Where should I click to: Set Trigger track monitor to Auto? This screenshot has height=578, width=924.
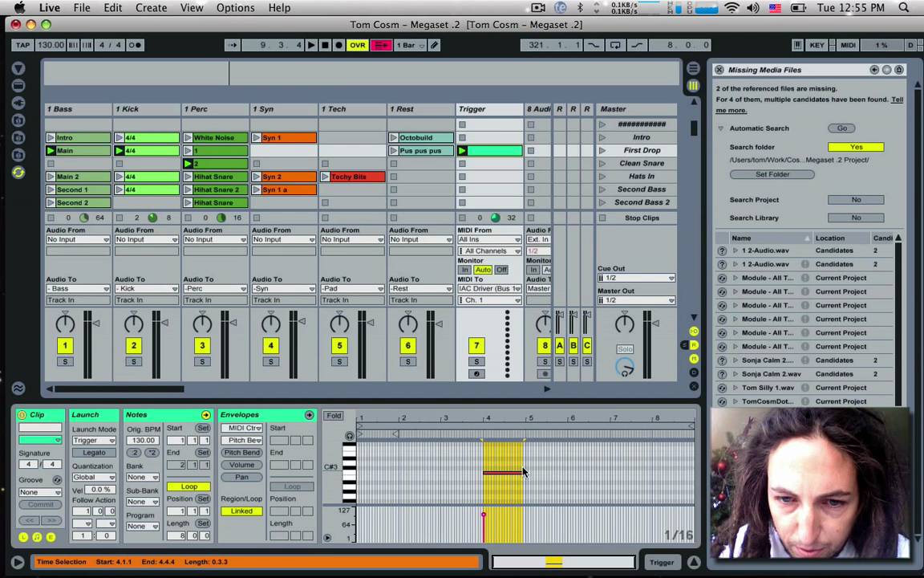point(483,270)
